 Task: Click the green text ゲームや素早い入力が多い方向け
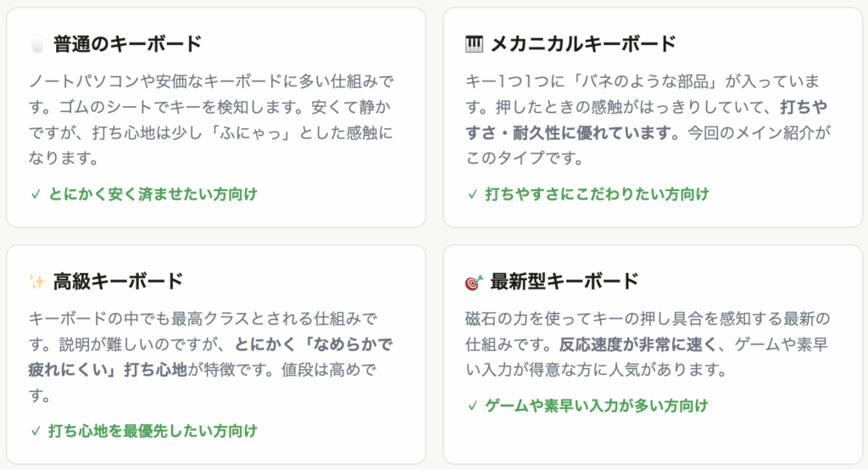coord(596,406)
